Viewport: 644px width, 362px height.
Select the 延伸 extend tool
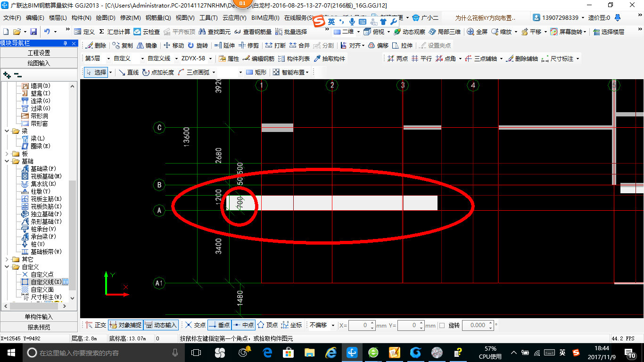[224, 46]
